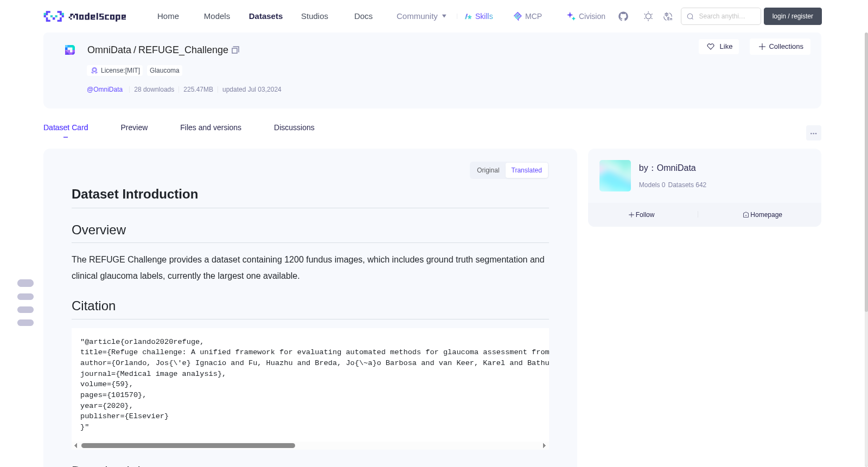The width and height of the screenshot is (868, 467).
Task: Click the '28 downloads' text
Action: (x=154, y=89)
